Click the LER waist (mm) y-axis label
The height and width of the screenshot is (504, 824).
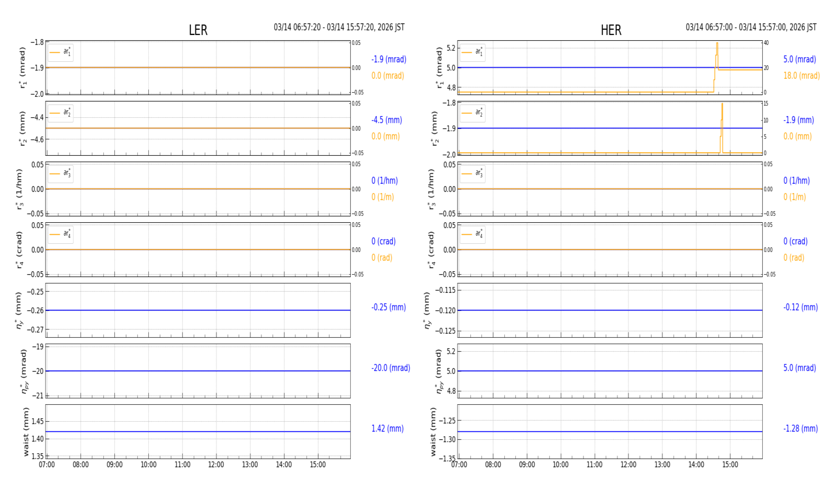26,432
